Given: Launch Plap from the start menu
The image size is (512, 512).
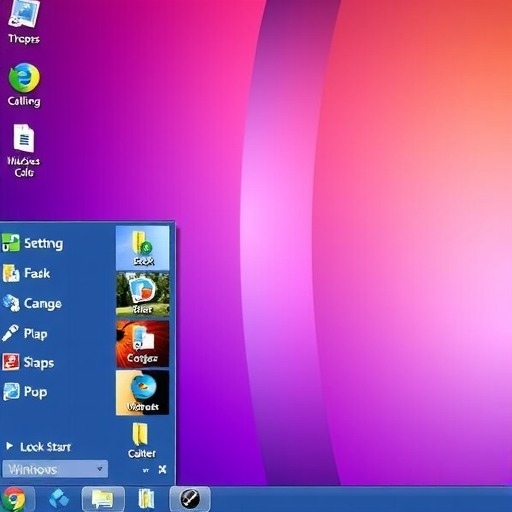Looking at the screenshot, I should point(24,333).
